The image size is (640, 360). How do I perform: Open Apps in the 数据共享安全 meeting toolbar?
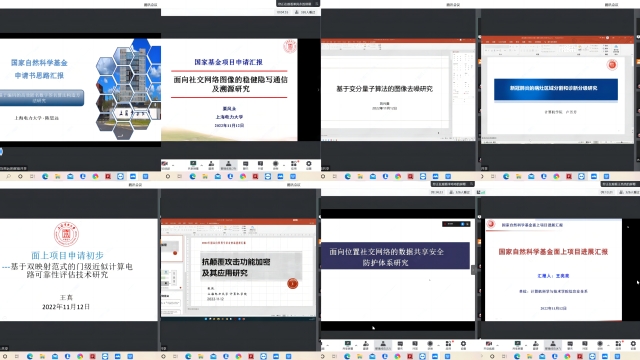click(448, 345)
